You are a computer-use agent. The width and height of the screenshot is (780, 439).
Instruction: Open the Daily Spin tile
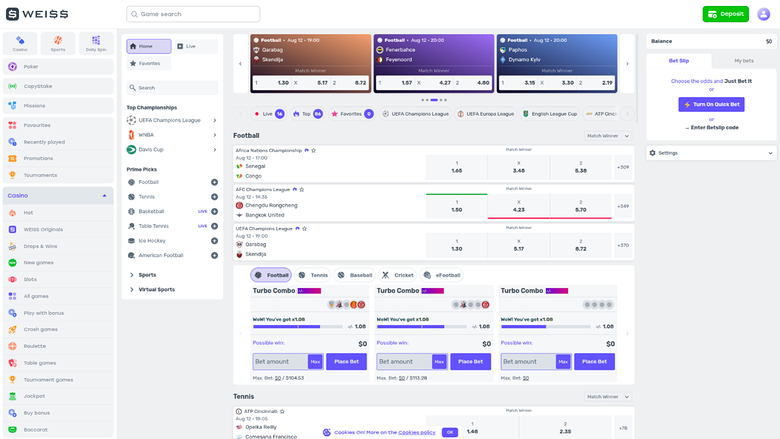pos(96,44)
